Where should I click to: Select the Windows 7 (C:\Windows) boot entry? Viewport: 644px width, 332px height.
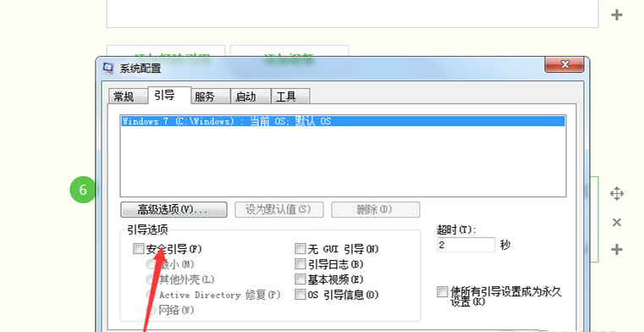click(343, 121)
